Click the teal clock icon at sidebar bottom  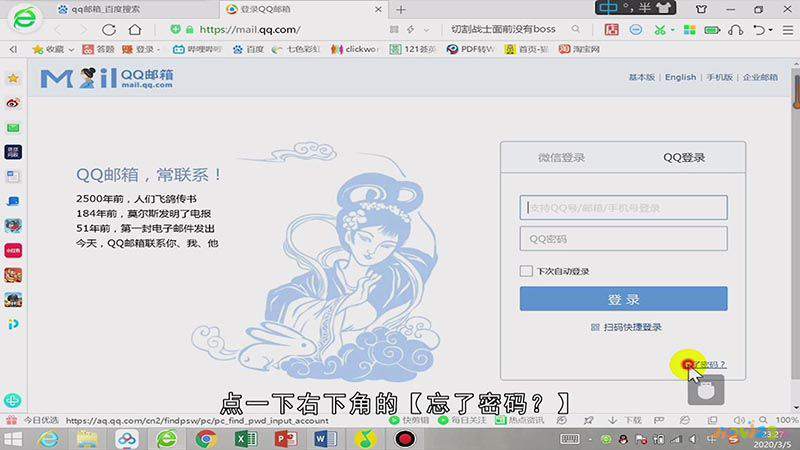point(13,401)
